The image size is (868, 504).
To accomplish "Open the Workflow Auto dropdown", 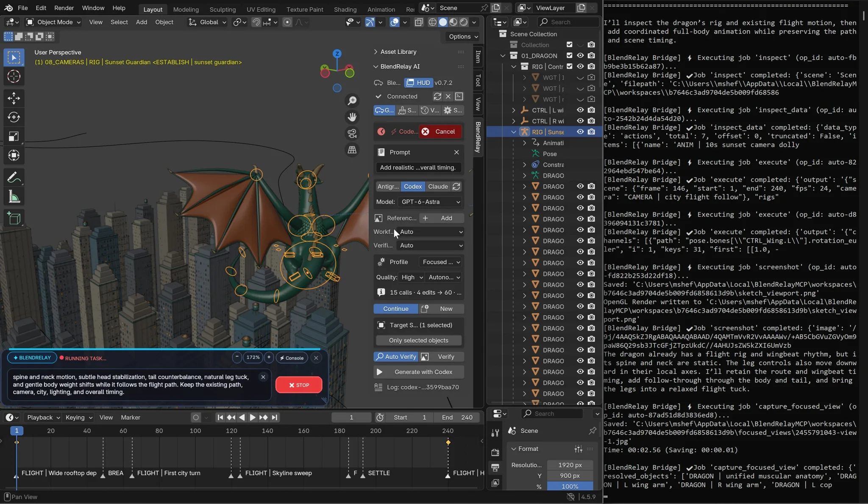I will [430, 232].
